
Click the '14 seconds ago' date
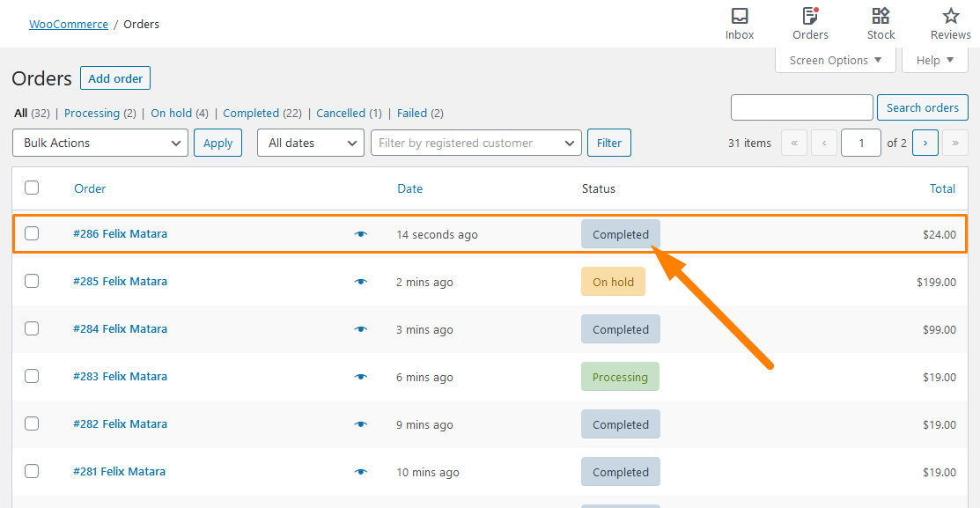coord(437,234)
